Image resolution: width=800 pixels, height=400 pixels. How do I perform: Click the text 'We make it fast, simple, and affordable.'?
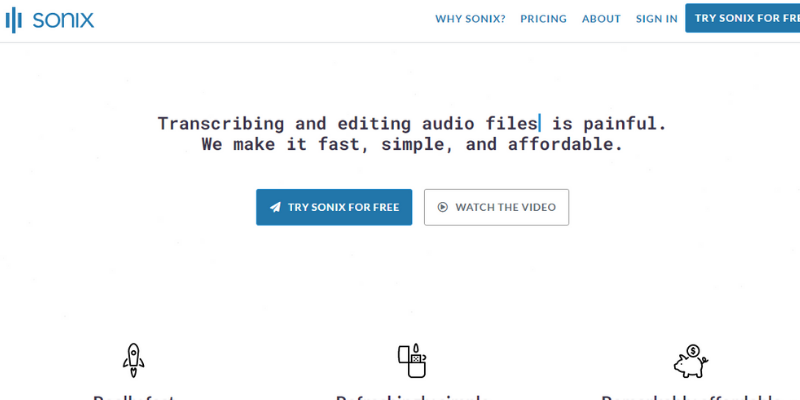click(x=412, y=144)
